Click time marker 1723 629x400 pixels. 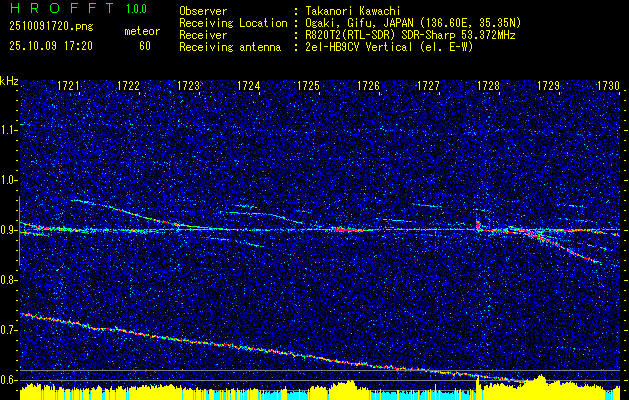189,86
